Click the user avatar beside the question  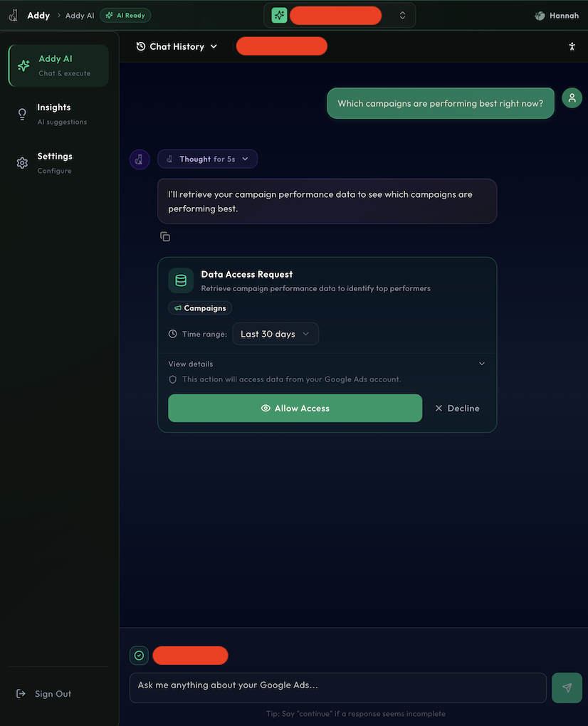coord(572,98)
